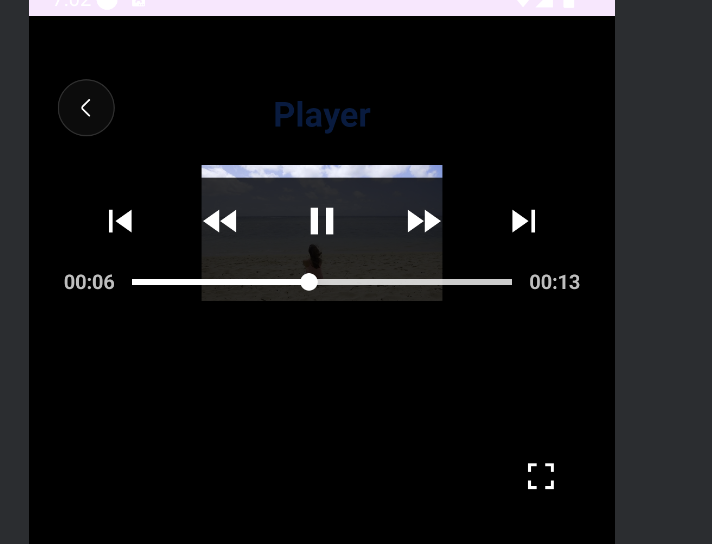
Task: Click the seek bar's round thumb handle
Action: (x=309, y=282)
